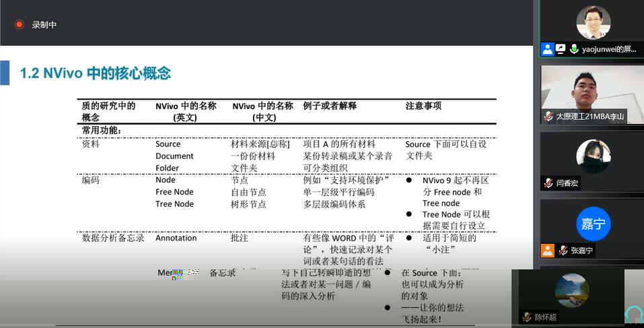The width and height of the screenshot is (644, 328).
Task: Click the 数据分析备忘录 cell
Action: (x=113, y=238)
